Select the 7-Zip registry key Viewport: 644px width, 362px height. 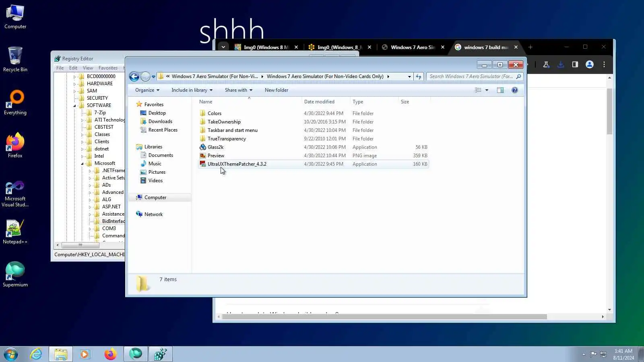tap(100, 113)
